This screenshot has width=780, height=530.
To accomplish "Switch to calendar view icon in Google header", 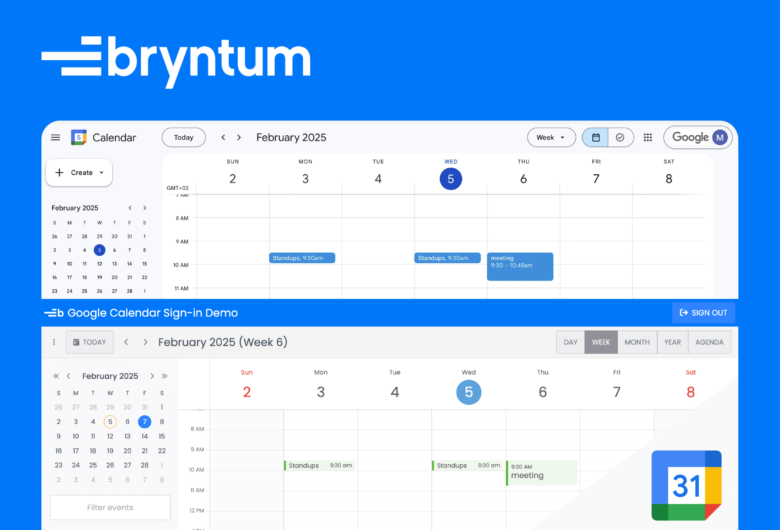I will coord(595,137).
